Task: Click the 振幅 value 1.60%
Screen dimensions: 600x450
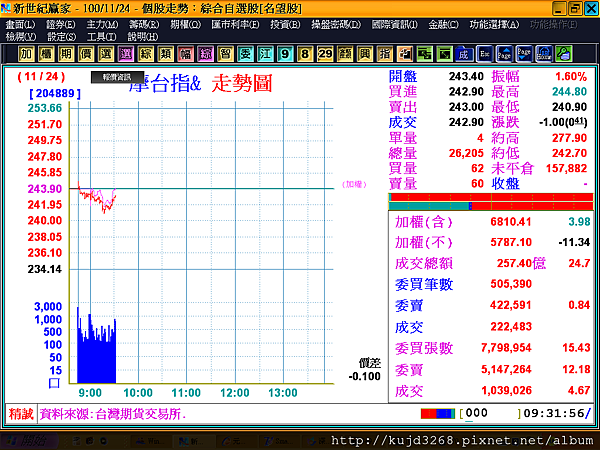Action: click(x=571, y=76)
